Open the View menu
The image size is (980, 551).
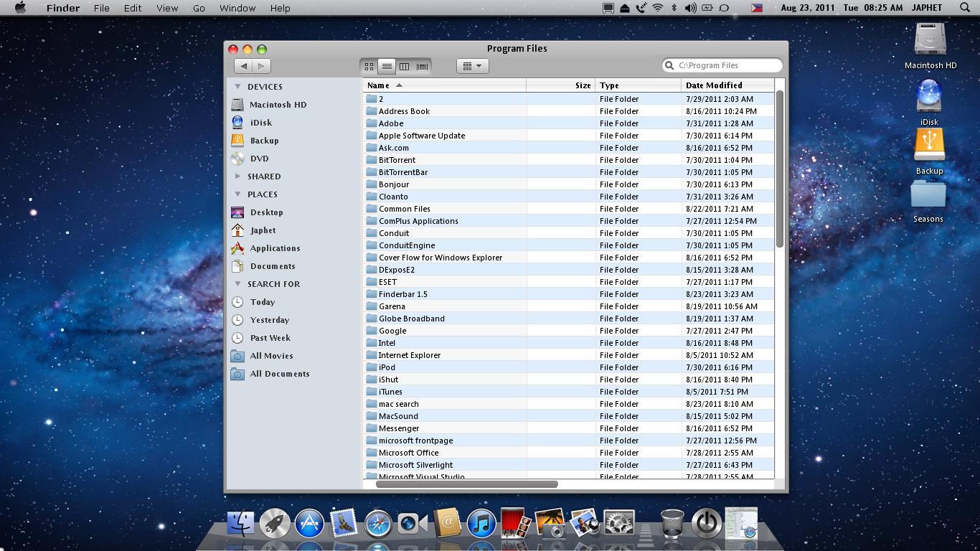tap(167, 8)
